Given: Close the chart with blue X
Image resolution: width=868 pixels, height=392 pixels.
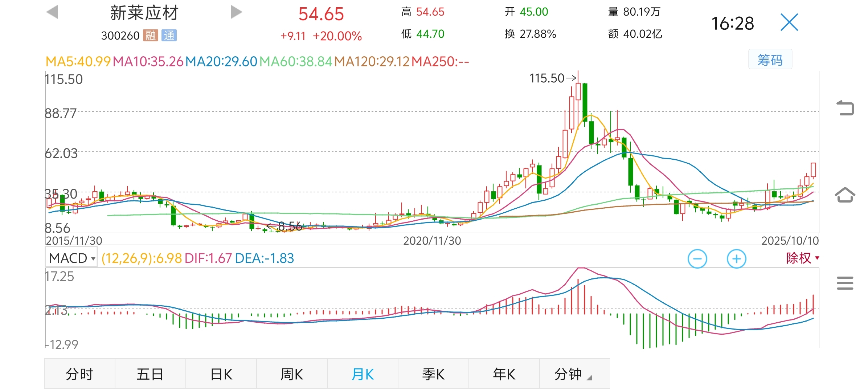Looking at the screenshot, I should [789, 23].
